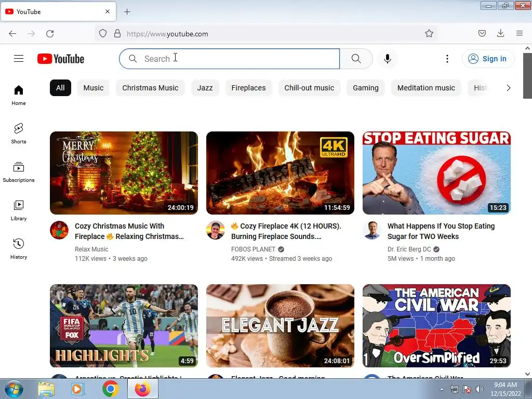Click Cozy Christmas Music With Fireplace title
The image size is (532, 399).
click(129, 231)
